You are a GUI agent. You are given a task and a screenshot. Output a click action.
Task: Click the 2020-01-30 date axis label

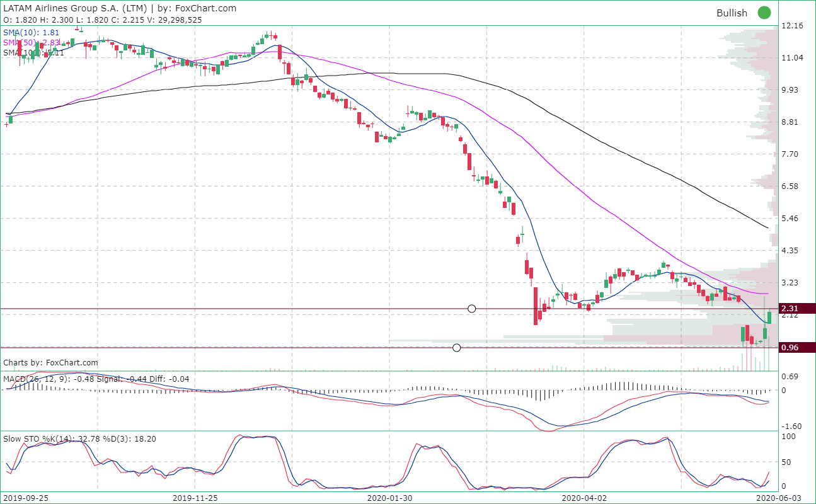coord(389,498)
